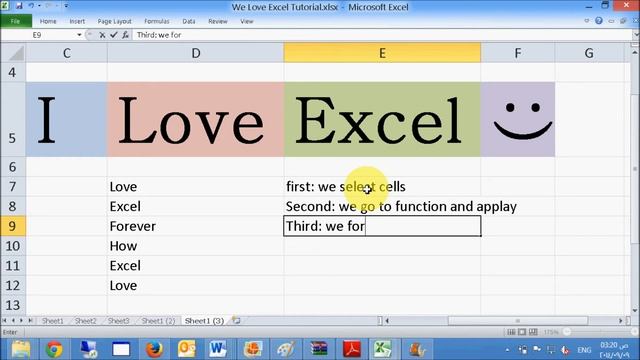Viewport: 640px width, 360px height.
Task: Switch to Sheet1 (2) tab
Action: [158, 321]
